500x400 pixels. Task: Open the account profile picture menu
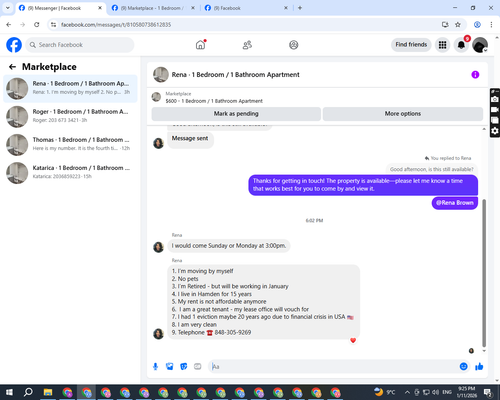coord(480,45)
